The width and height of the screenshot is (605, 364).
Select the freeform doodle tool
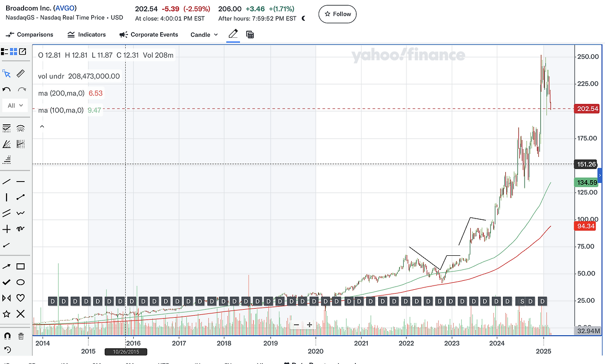click(x=21, y=229)
